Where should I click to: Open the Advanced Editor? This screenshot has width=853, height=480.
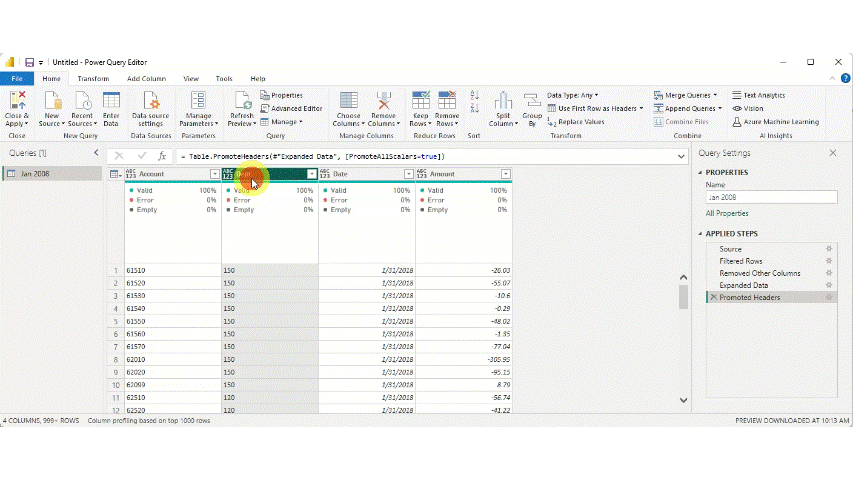(292, 108)
